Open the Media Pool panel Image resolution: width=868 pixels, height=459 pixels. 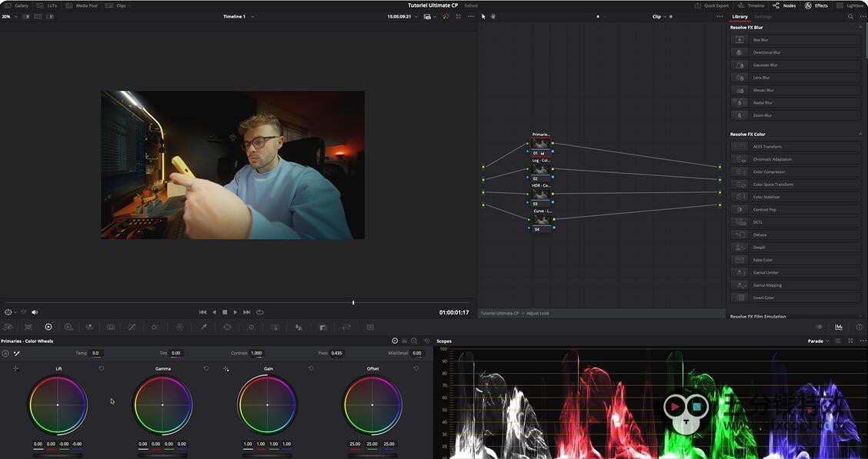[x=82, y=5]
